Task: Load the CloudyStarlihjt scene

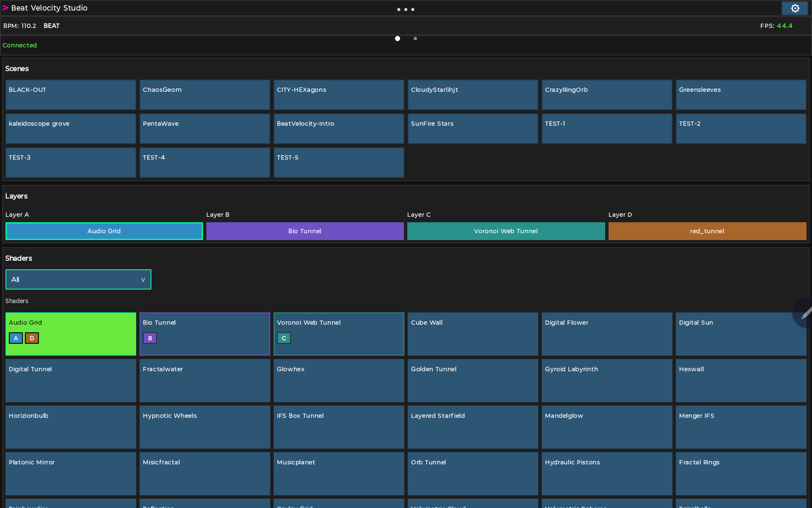Action: [473, 95]
